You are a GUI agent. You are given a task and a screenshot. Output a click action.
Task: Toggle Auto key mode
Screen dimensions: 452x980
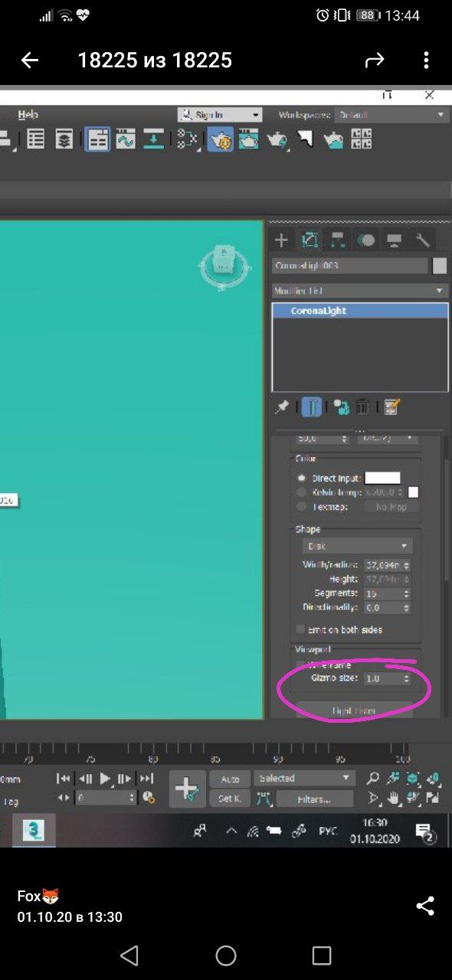coord(230,779)
